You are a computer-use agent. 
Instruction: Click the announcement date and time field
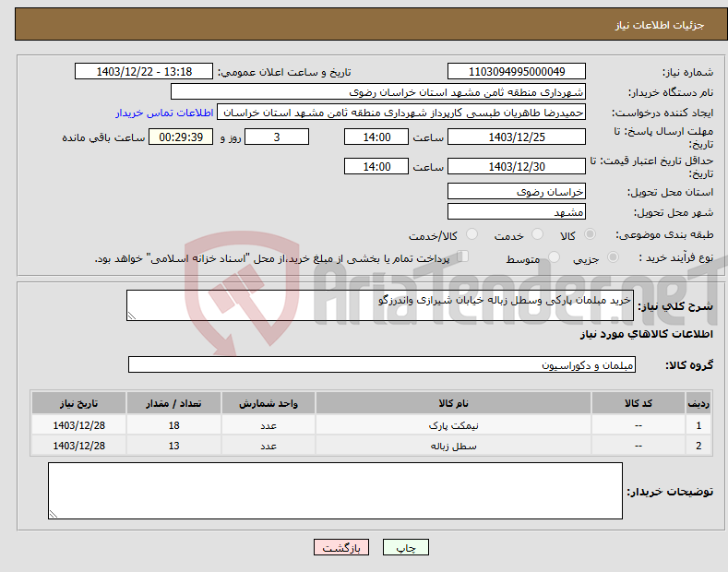(144, 72)
